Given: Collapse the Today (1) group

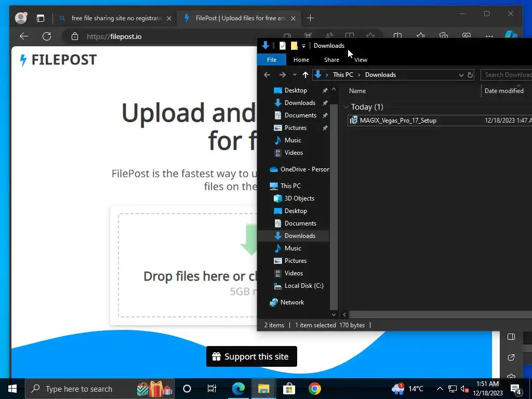Looking at the screenshot, I should coord(345,107).
